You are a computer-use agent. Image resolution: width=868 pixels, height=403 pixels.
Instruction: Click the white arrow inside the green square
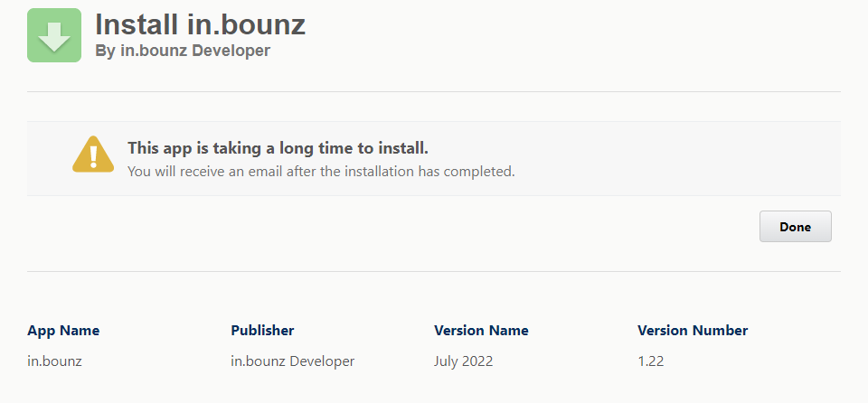point(54,37)
